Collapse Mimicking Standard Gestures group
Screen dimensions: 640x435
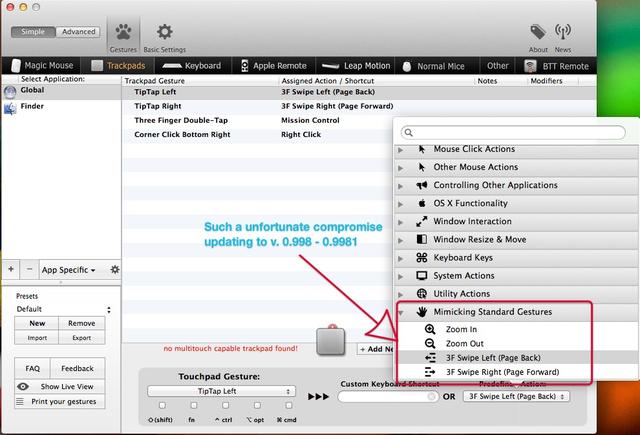[x=401, y=313]
